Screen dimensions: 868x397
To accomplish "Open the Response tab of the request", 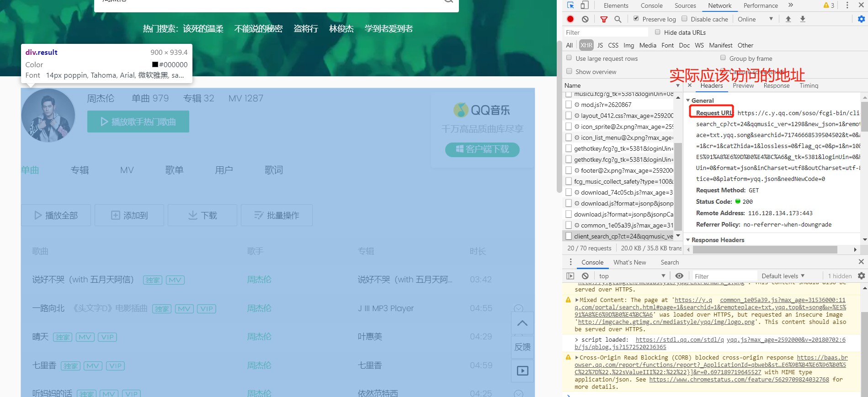I will pyautogui.click(x=776, y=85).
